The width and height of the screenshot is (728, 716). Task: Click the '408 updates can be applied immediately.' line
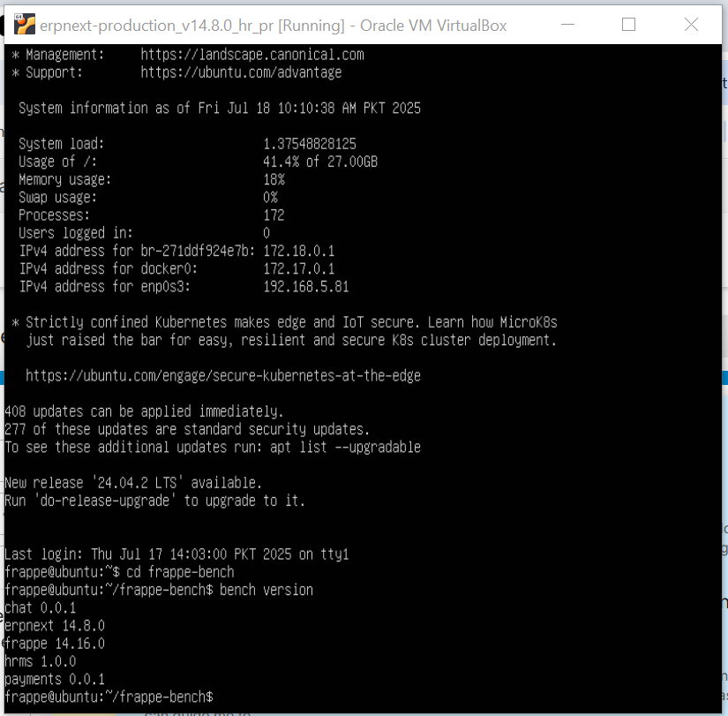click(x=144, y=411)
